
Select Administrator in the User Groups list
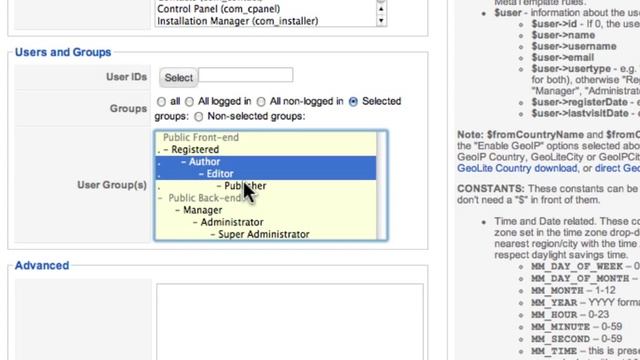[x=266, y=222]
